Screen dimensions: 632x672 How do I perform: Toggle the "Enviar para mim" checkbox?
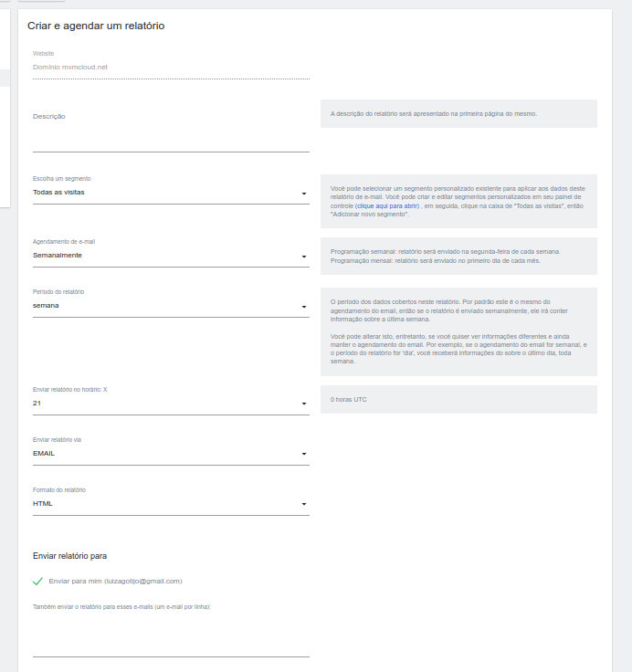pos(37,581)
